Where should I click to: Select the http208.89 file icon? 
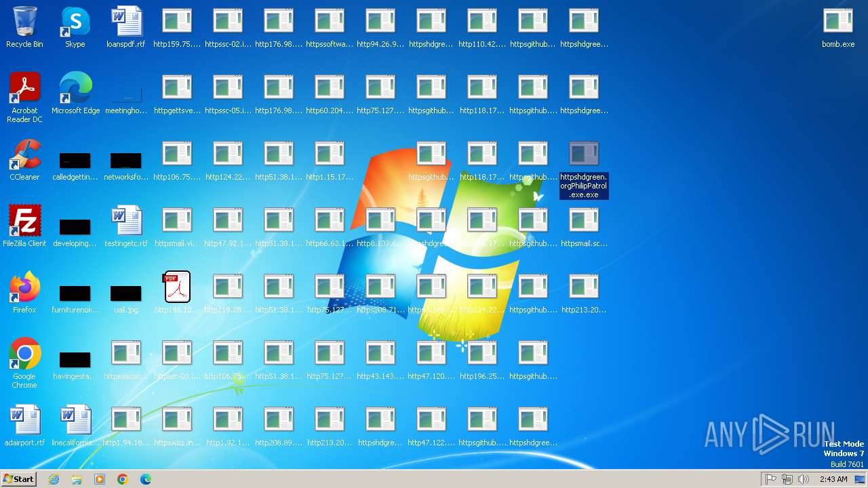click(279, 426)
